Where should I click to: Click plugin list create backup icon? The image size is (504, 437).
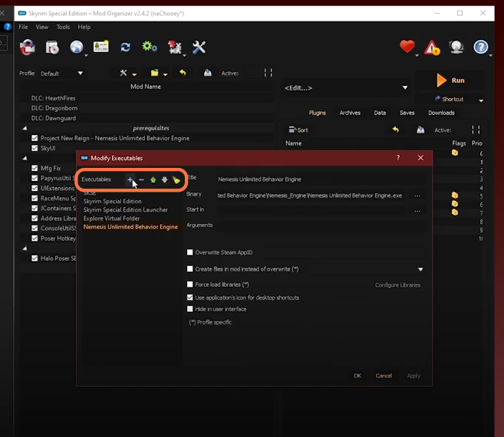420,130
